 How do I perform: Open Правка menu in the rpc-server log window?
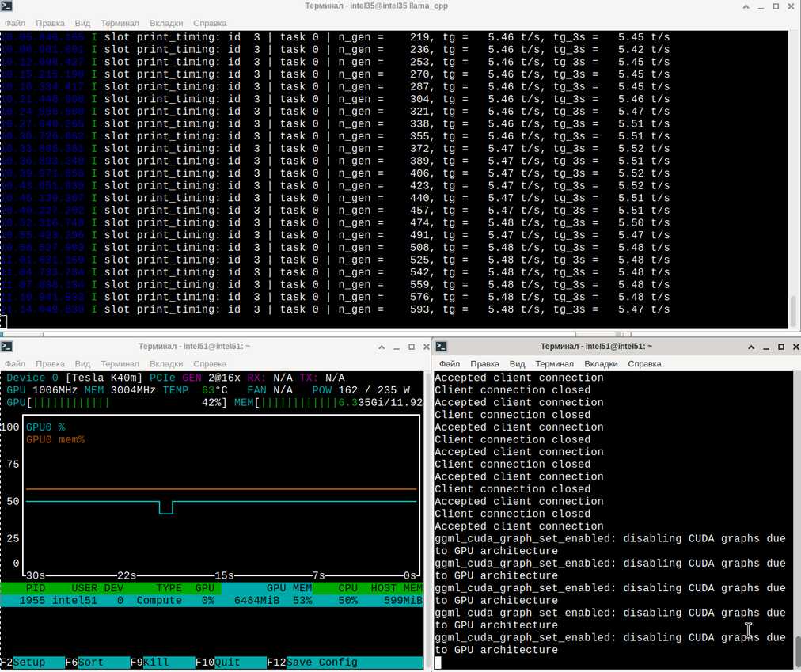click(484, 363)
